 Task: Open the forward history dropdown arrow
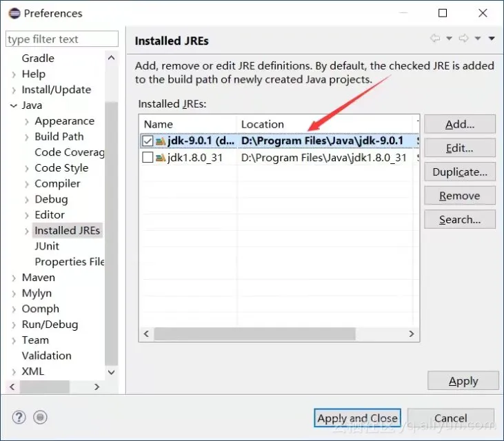478,39
